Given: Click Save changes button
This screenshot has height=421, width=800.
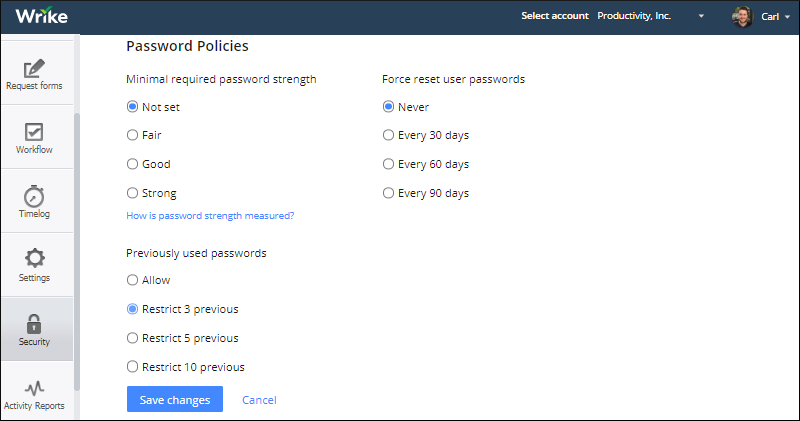Looking at the screenshot, I should pyautogui.click(x=175, y=399).
